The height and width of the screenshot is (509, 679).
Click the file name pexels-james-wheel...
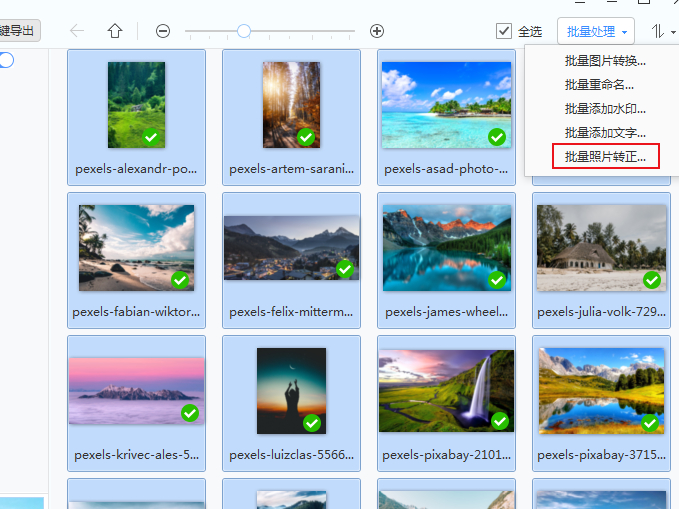[x=446, y=312]
